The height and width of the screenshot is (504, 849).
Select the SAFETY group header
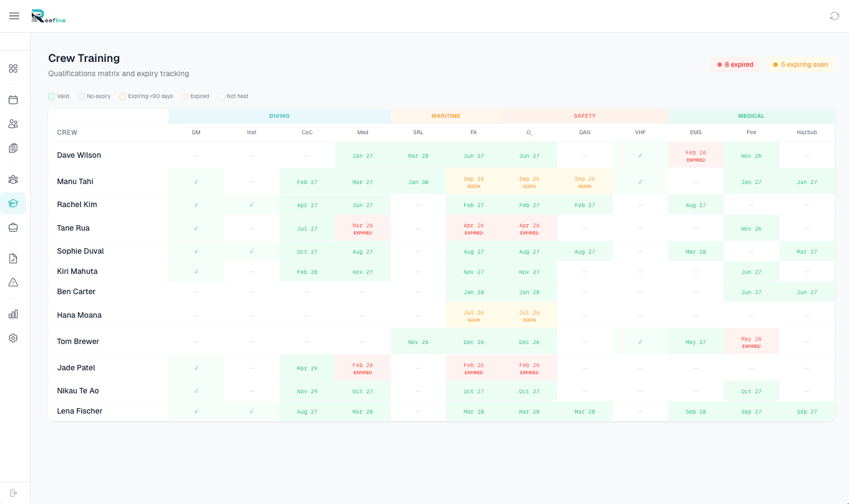585,116
